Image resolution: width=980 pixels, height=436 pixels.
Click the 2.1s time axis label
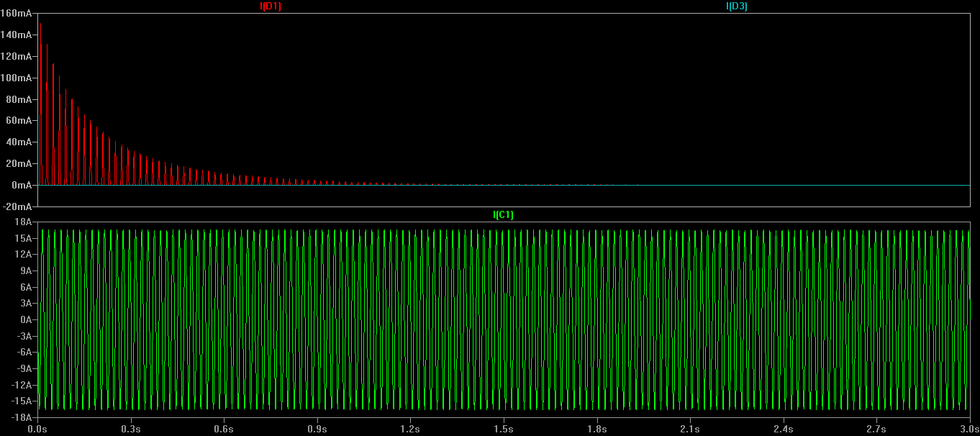(691, 429)
